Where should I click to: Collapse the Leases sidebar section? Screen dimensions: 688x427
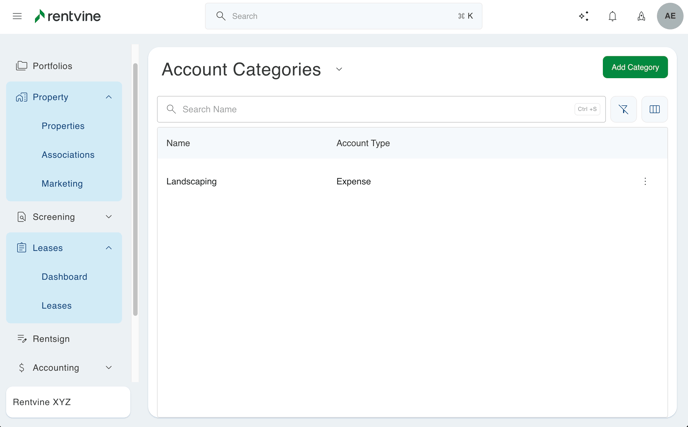pos(109,248)
